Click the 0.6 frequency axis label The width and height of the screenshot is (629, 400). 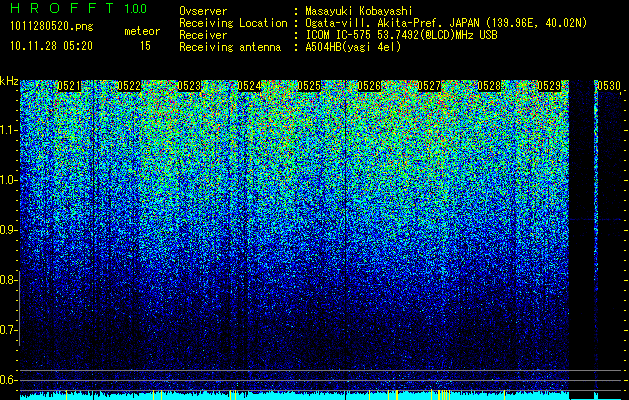click(9, 380)
